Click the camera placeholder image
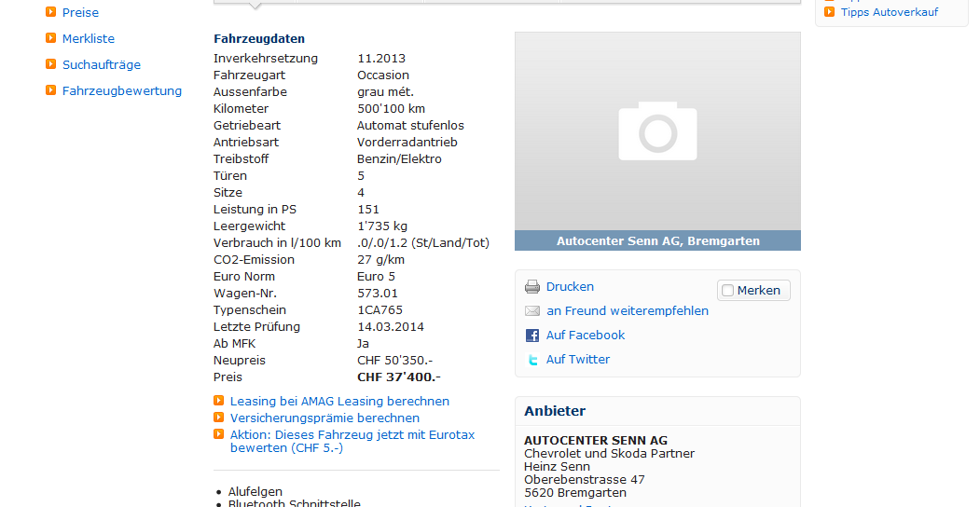Screen dimensions: 980x507 [657, 131]
